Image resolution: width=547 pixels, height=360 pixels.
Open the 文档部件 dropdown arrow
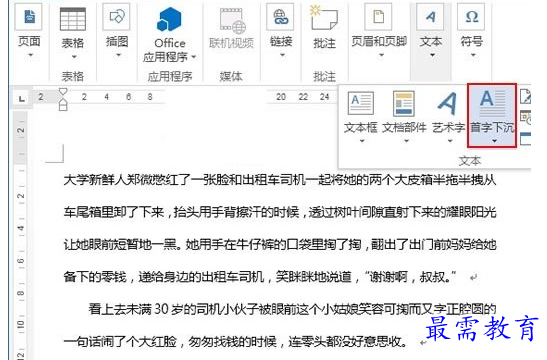coord(406,141)
